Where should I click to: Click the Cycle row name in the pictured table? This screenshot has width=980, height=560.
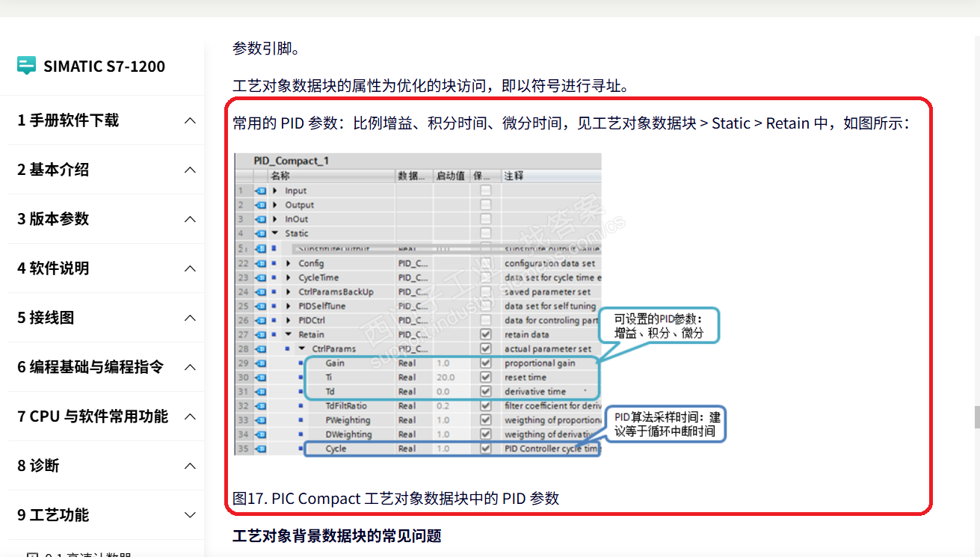coord(336,449)
